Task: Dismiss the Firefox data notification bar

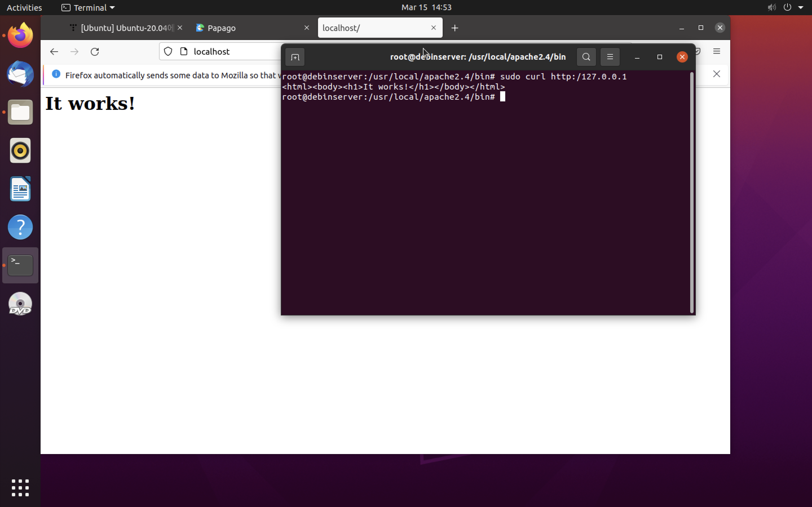Action: tap(716, 74)
